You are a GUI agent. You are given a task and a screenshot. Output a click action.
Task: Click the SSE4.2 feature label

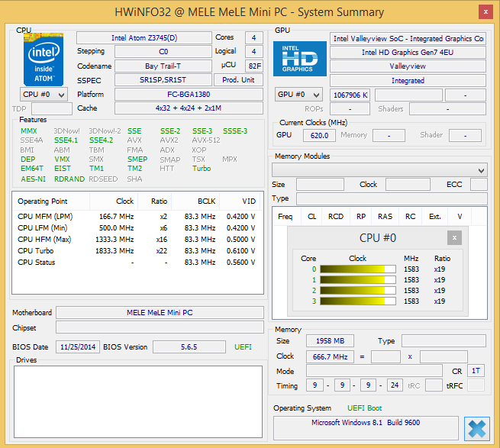pyautogui.click(x=101, y=140)
